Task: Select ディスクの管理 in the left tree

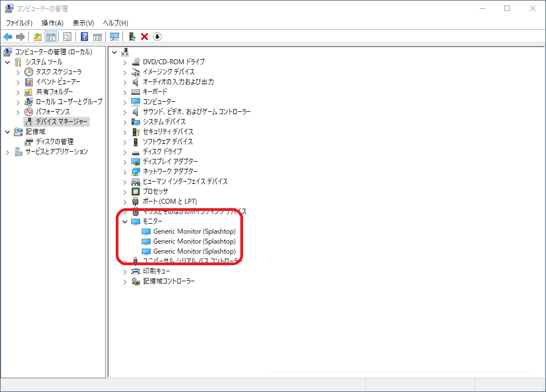Action: pos(54,142)
